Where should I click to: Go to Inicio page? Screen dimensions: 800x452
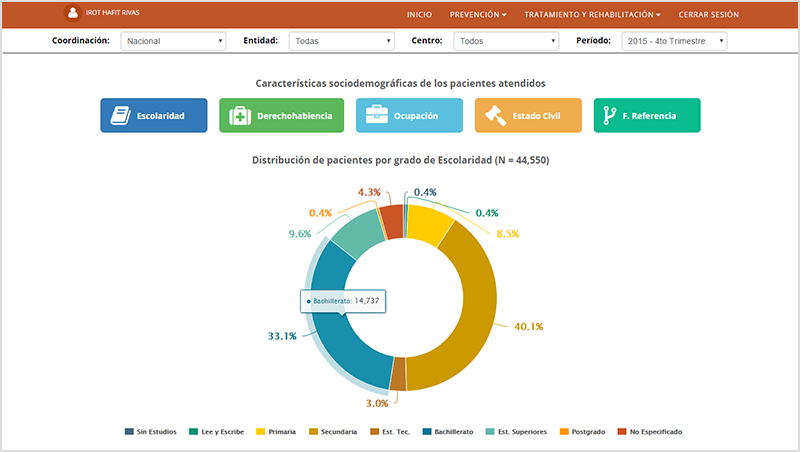pyautogui.click(x=420, y=15)
